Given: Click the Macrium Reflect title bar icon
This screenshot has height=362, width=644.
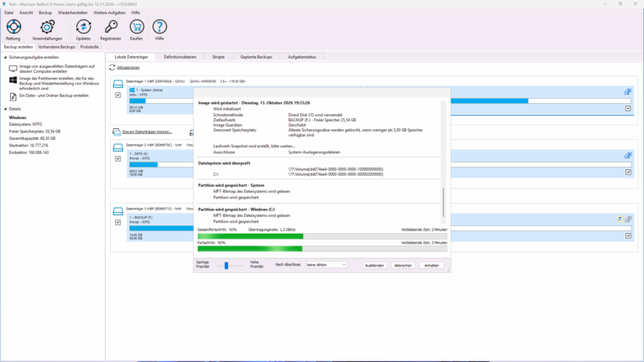Looking at the screenshot, I should [x=4, y=4].
